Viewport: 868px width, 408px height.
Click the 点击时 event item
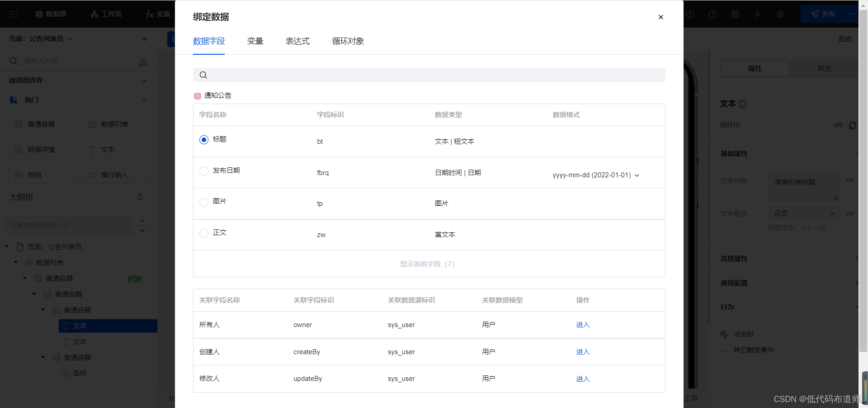pos(737,334)
